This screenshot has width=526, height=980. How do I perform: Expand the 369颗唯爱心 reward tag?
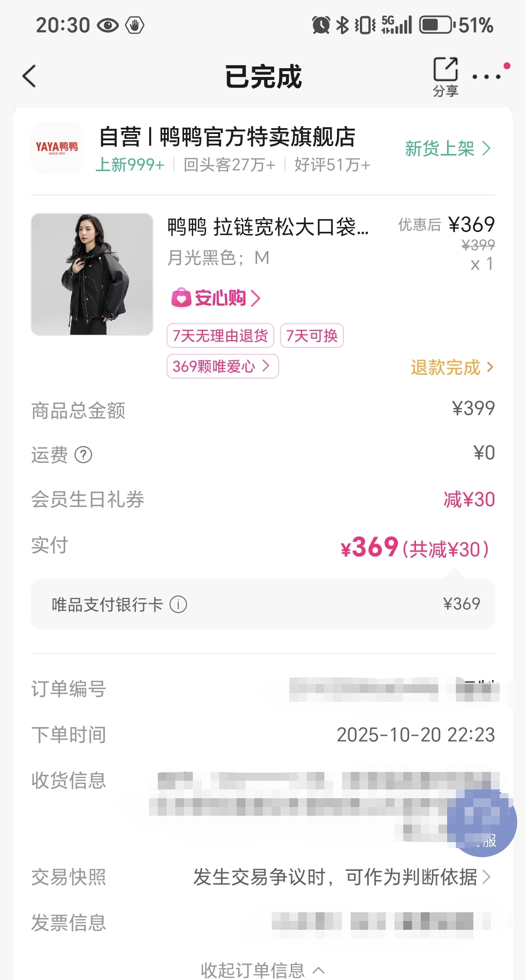point(223,366)
